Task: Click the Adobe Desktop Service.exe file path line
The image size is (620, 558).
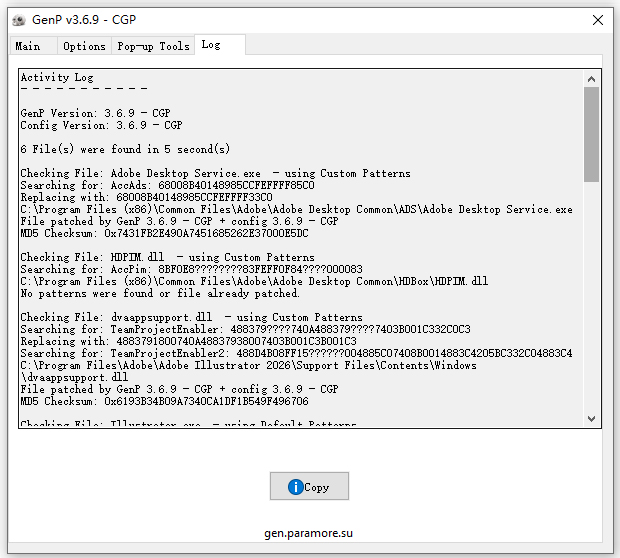Action: click(x=296, y=209)
